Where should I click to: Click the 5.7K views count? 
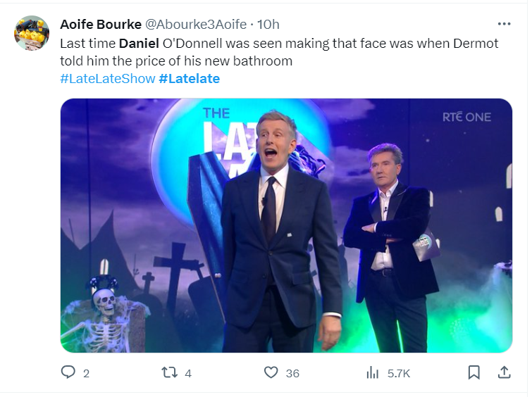click(x=400, y=373)
